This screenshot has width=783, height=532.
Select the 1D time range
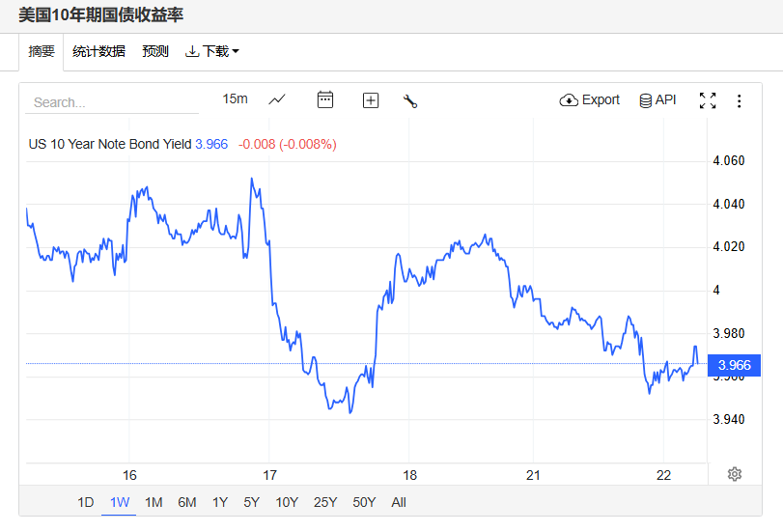pos(85,502)
